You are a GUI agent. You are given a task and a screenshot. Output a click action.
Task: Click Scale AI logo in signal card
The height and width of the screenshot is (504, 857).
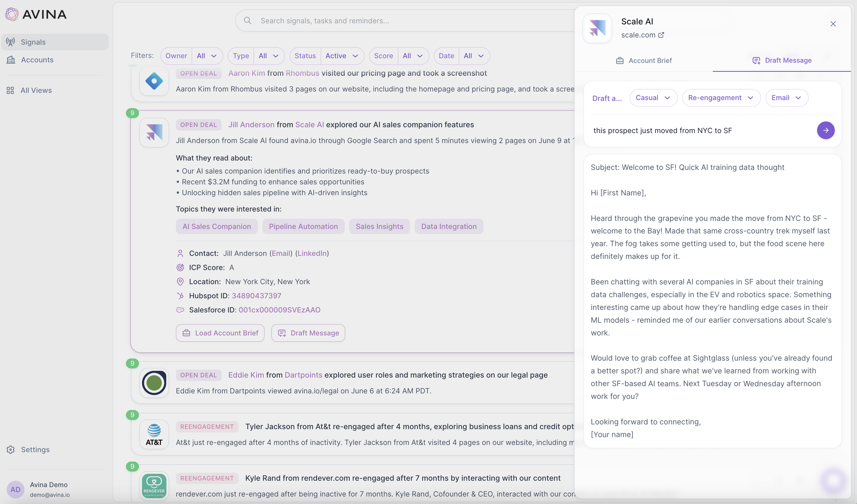(154, 132)
